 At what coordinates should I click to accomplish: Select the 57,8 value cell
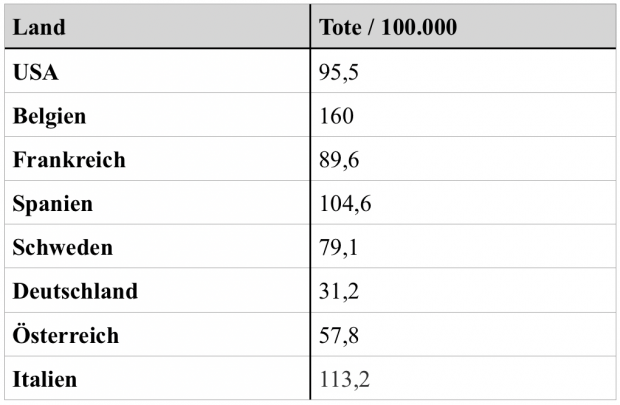(x=339, y=336)
